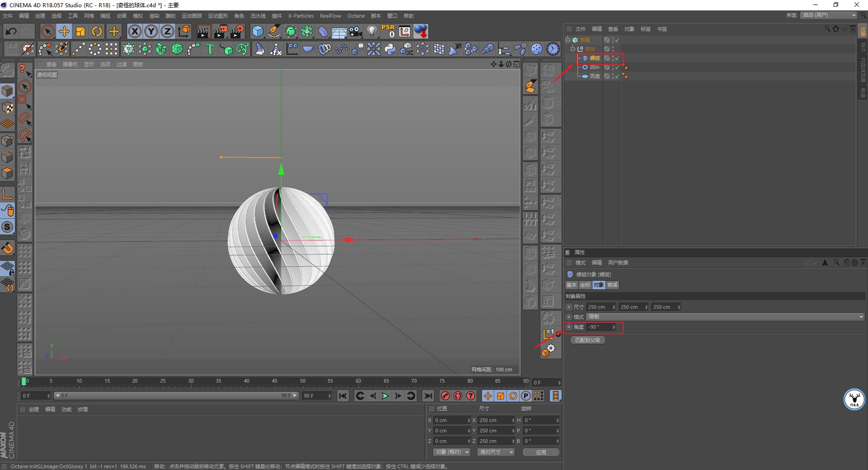Image resolution: width=868 pixels, height=470 pixels.
Task: Click the PSR 0 coordinates reset icon
Action: (x=387, y=31)
